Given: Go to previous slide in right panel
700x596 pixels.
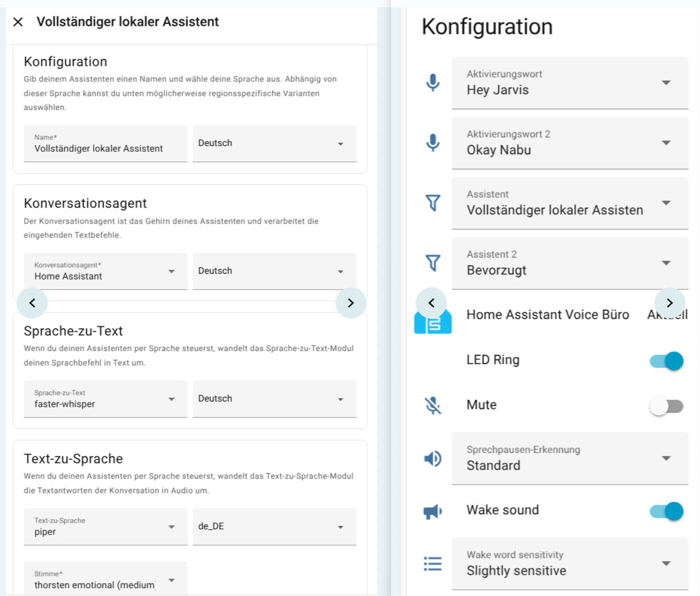Looking at the screenshot, I should [431, 303].
